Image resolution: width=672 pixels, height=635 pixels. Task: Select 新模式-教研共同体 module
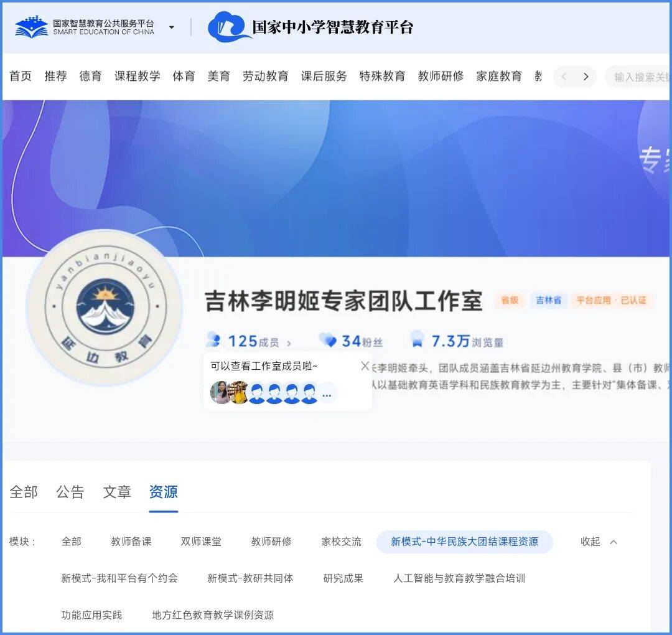(250, 578)
